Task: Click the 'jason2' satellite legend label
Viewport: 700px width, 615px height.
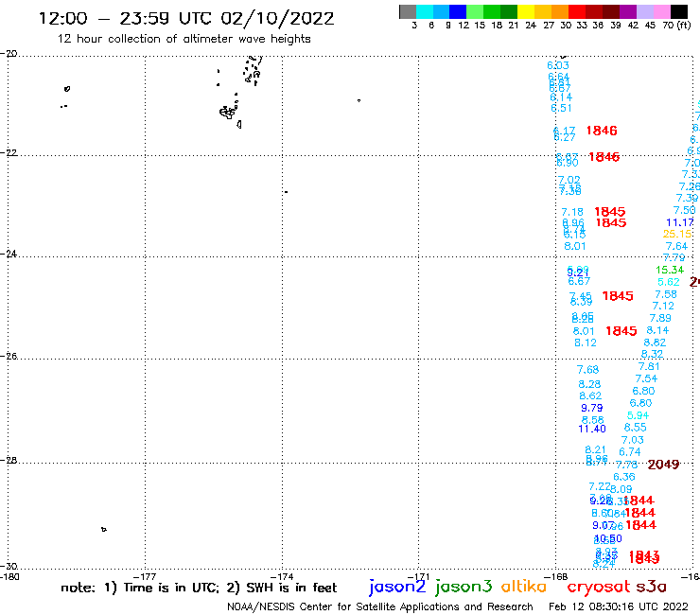Action: [397, 587]
